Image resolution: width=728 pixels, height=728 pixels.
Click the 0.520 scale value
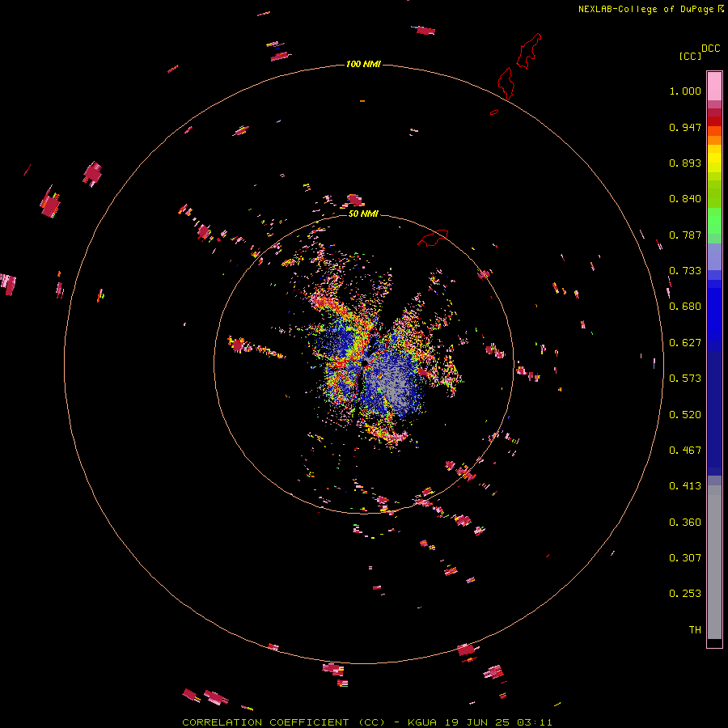pyautogui.click(x=685, y=415)
